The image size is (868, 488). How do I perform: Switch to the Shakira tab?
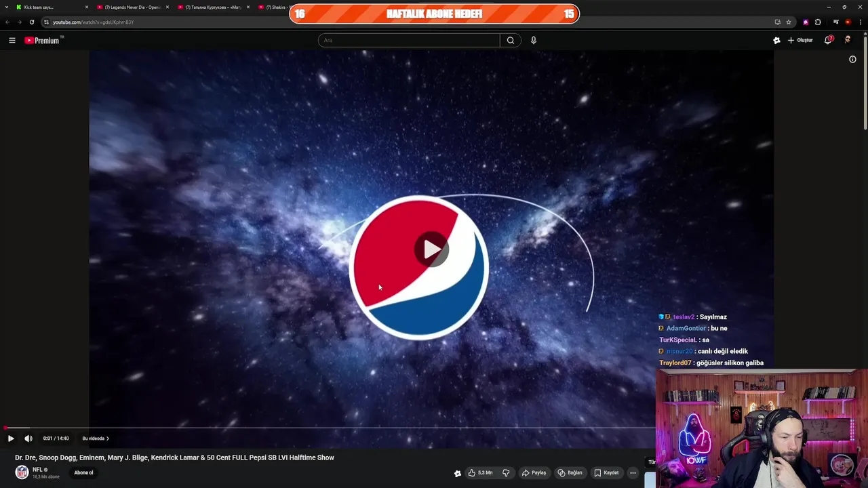coord(273,7)
